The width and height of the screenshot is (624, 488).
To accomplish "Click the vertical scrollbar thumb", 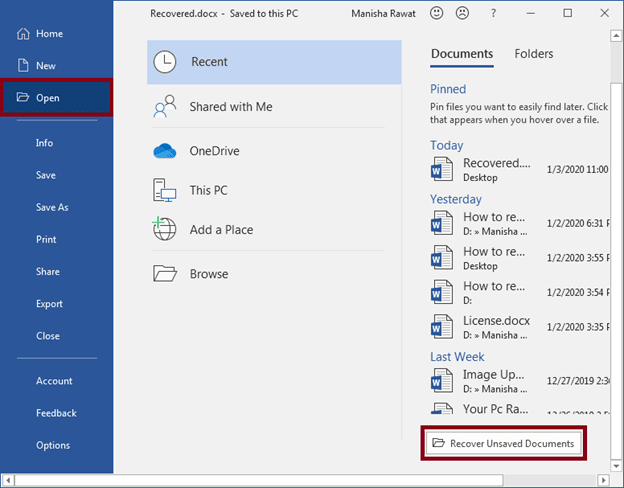I will click(616, 271).
